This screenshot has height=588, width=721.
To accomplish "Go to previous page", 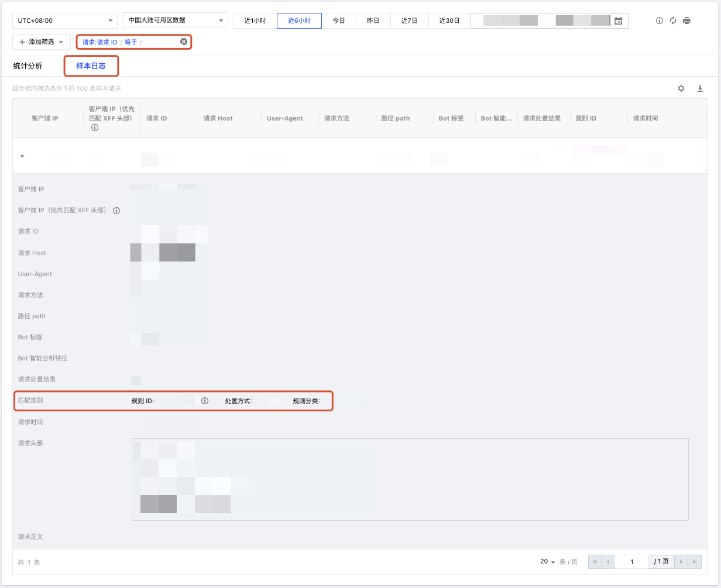I will tap(609, 562).
